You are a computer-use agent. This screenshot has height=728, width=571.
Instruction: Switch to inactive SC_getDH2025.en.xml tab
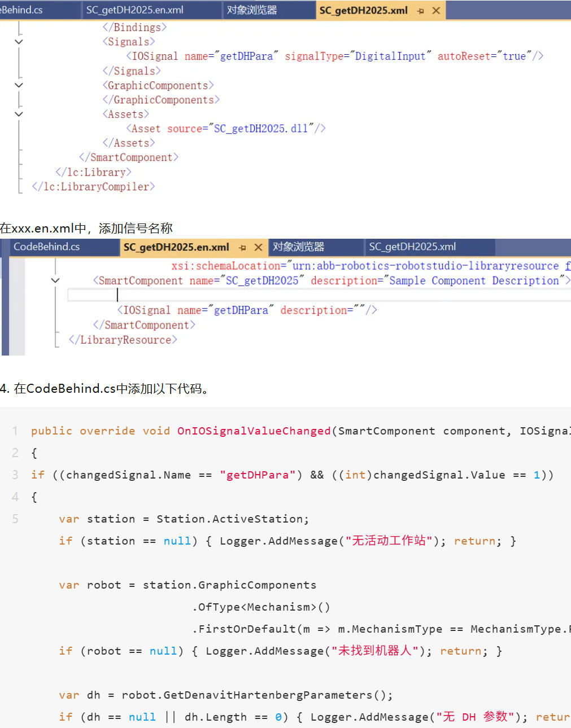point(134,10)
